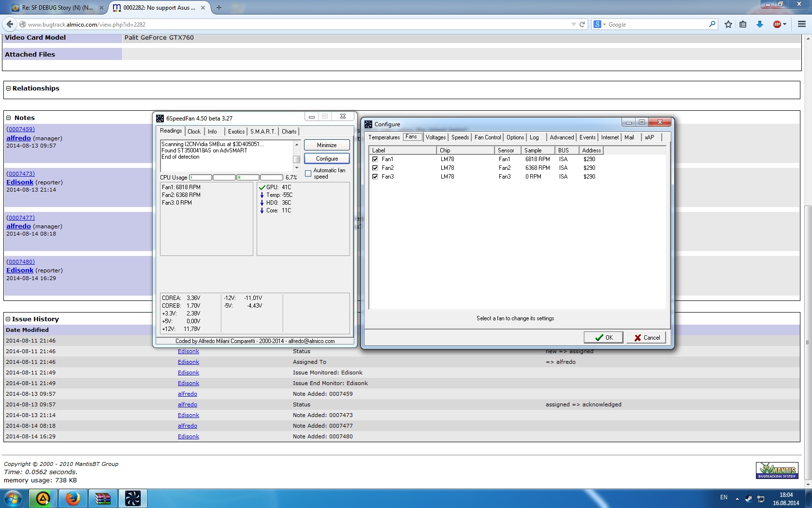This screenshot has width=812, height=508.
Task: Click the green checkmark OK button
Action: [603, 338]
